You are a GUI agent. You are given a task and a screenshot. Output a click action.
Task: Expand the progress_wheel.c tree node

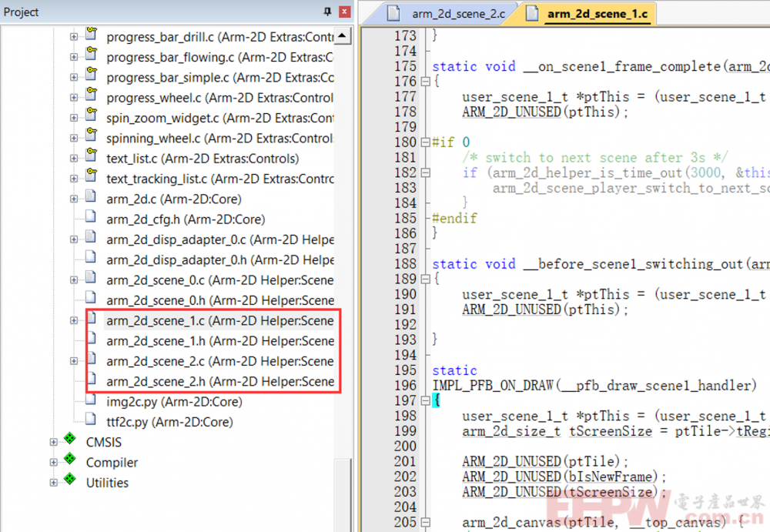coord(74,98)
